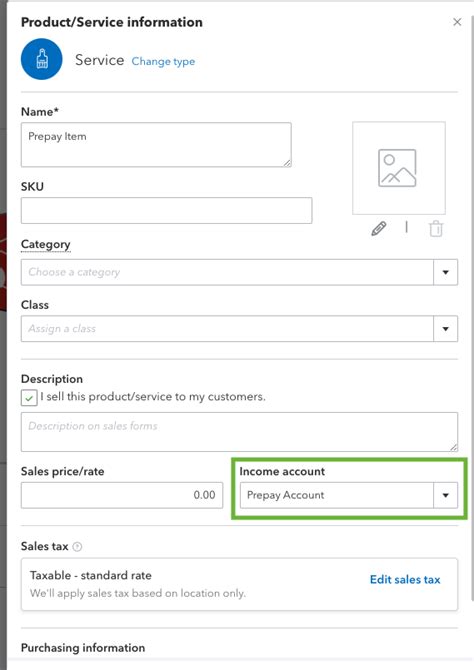Click the Sales price/rate field
The image size is (474, 670).
point(122,495)
